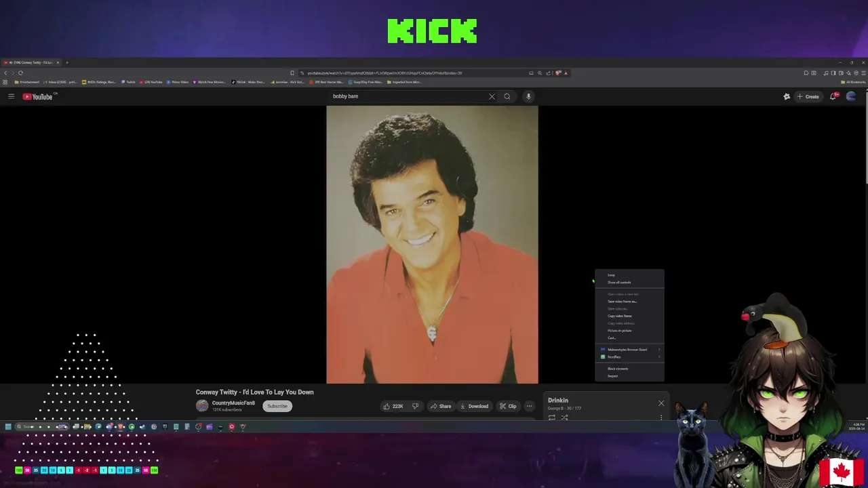Expand Malwarebytes Browser Guard submenu
This screenshot has width=868, height=488.
click(630, 350)
